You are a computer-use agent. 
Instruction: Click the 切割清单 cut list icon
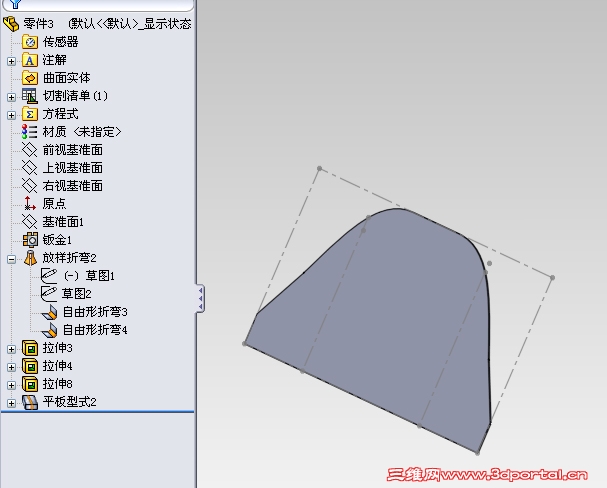(30, 96)
